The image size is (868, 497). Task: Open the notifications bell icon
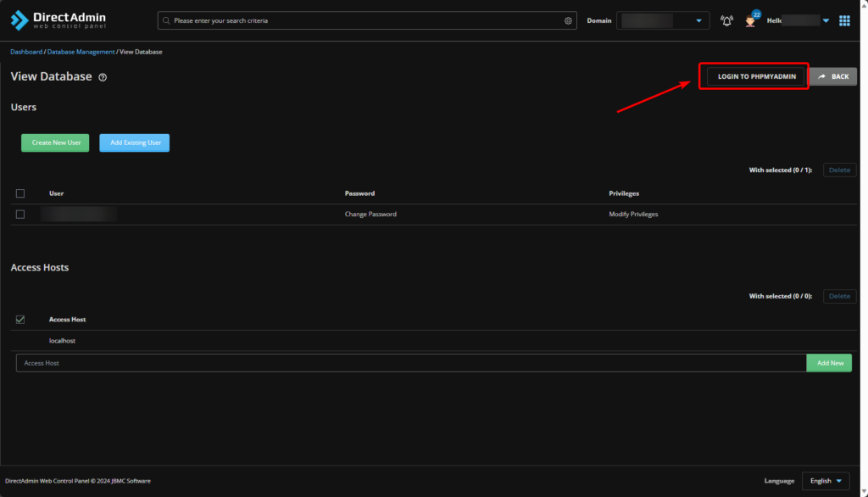coord(726,20)
